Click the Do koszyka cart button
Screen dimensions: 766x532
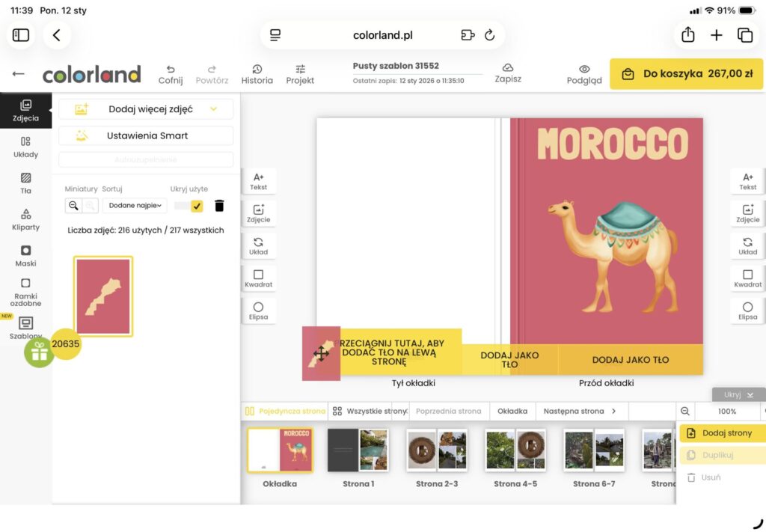pyautogui.click(x=686, y=74)
